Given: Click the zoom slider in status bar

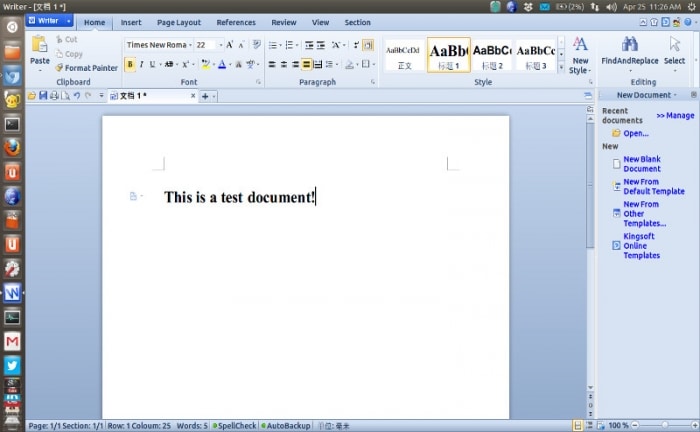Looking at the screenshot, I should pos(665,425).
